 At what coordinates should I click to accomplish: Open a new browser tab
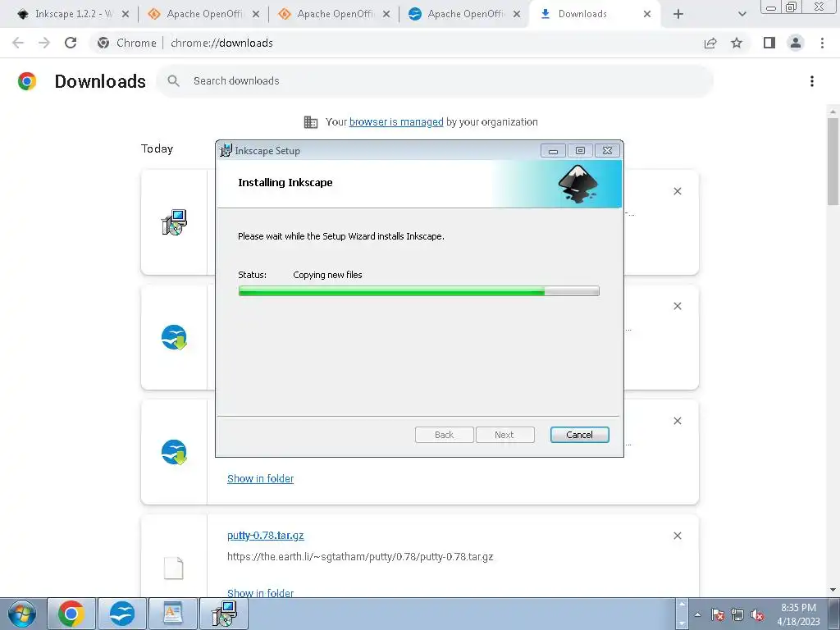tap(678, 14)
